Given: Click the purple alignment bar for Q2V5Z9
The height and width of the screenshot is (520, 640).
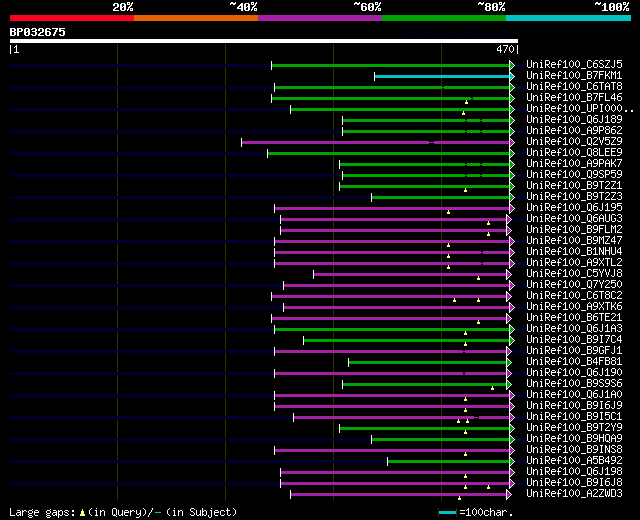Looking at the screenshot, I should pos(376,142).
